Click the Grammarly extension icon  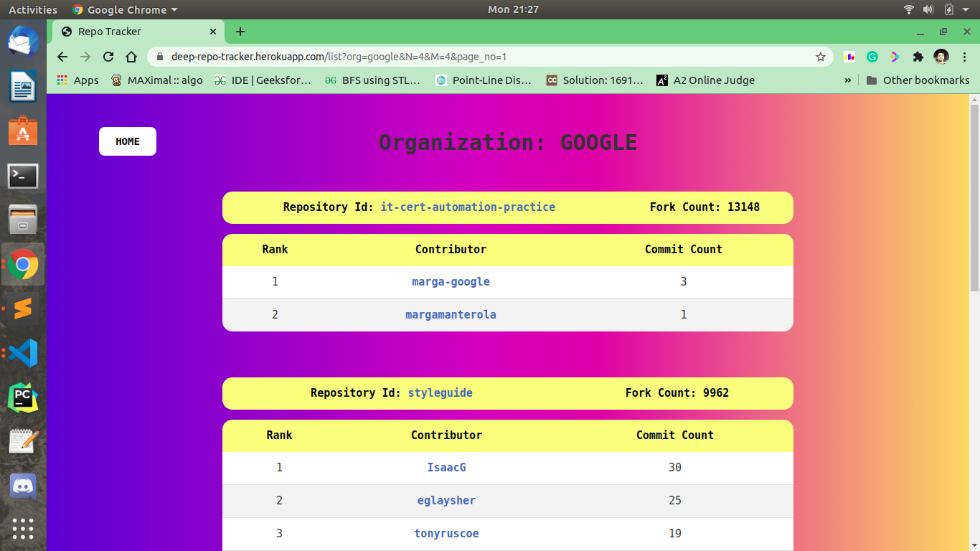(x=872, y=57)
